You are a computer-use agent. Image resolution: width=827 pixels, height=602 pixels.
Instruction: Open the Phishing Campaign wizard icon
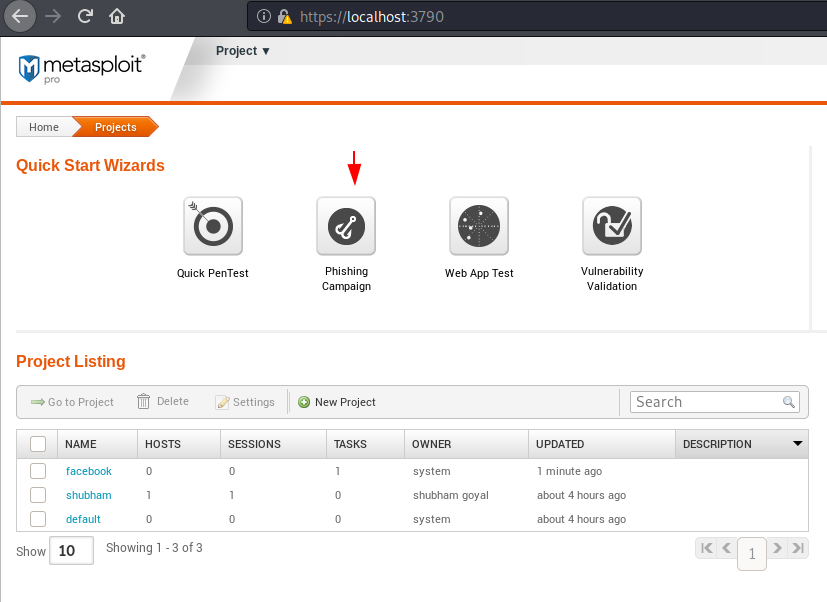346,226
